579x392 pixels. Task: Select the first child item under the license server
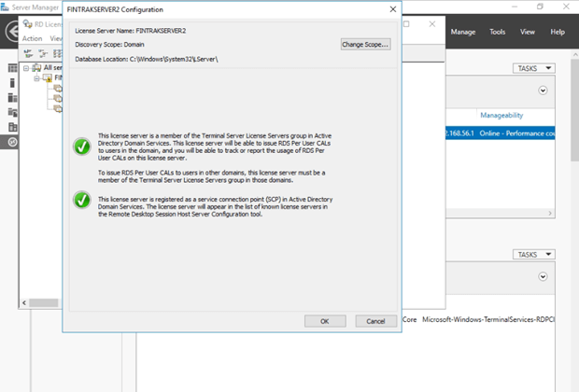point(58,89)
